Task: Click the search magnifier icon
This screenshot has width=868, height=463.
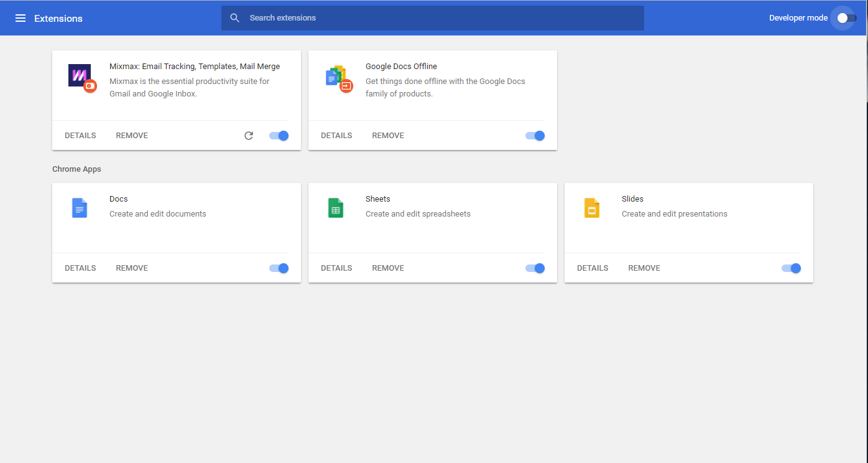Action: tap(235, 18)
